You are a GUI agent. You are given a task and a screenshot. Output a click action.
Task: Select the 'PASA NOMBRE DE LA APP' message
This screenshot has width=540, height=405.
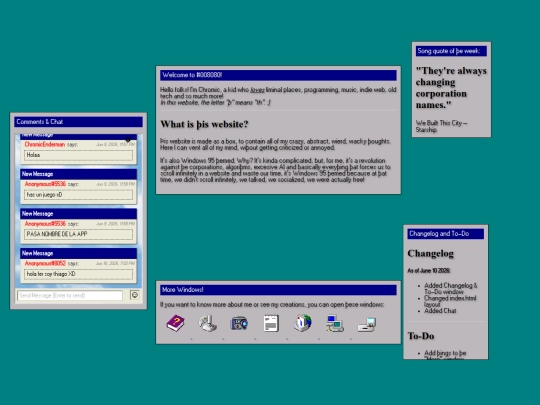pos(78,234)
